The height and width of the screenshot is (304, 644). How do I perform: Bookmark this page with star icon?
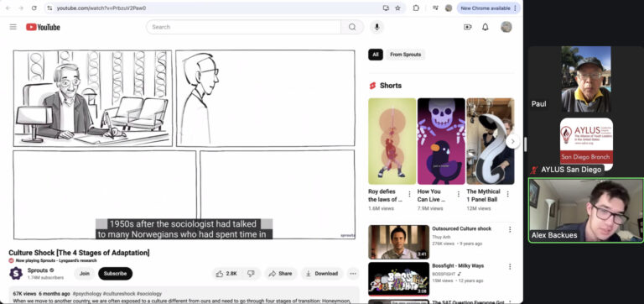(x=397, y=8)
